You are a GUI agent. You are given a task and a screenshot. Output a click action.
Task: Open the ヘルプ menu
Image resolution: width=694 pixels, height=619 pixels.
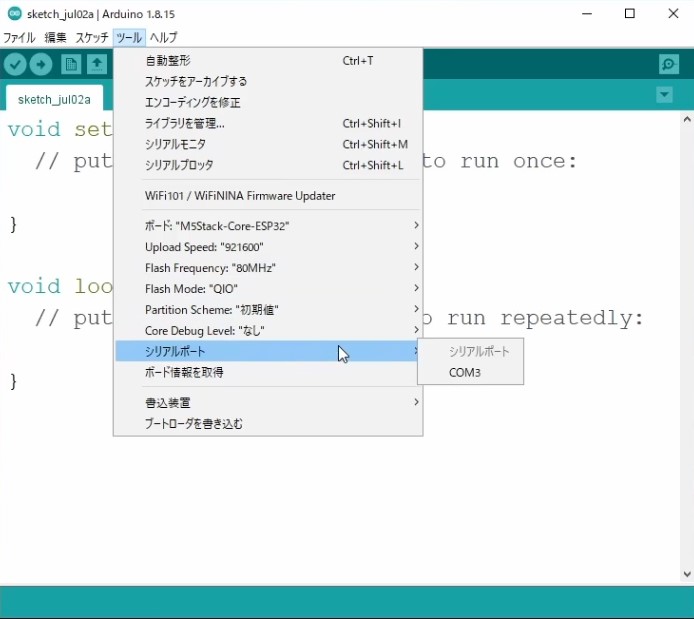click(163, 38)
